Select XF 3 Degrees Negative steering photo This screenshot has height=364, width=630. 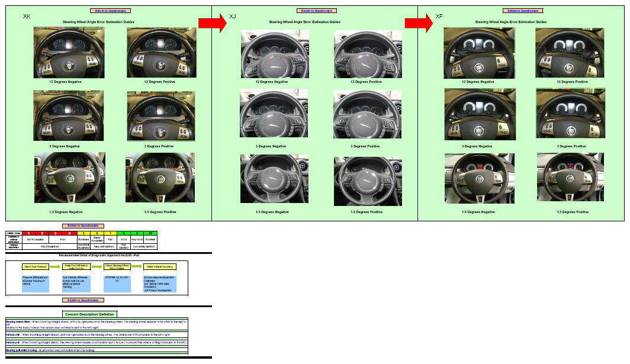[x=480, y=114]
